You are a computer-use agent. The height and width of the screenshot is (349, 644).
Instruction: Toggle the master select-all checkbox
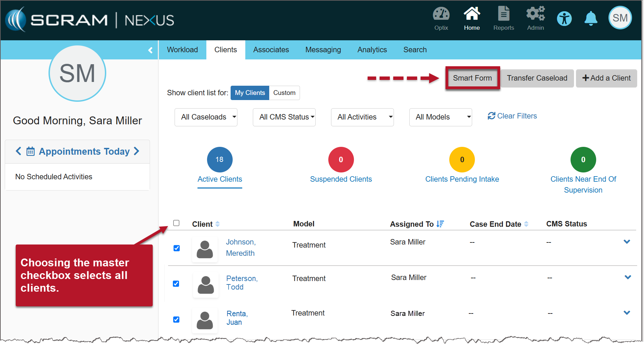(x=176, y=223)
